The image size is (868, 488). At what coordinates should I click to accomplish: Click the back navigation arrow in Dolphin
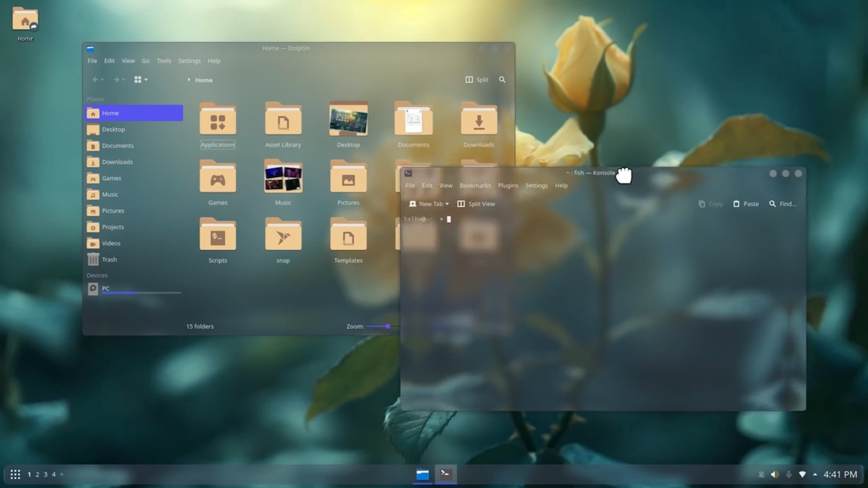(x=96, y=80)
